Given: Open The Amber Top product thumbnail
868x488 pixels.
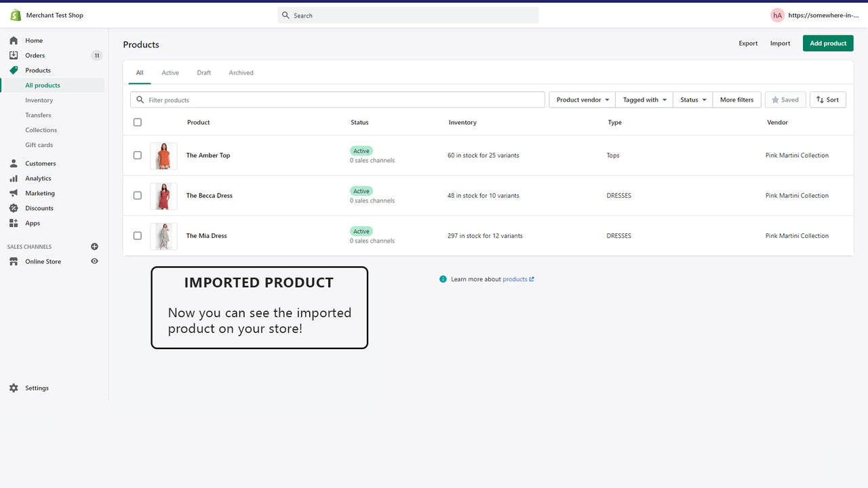Looking at the screenshot, I should (x=163, y=156).
